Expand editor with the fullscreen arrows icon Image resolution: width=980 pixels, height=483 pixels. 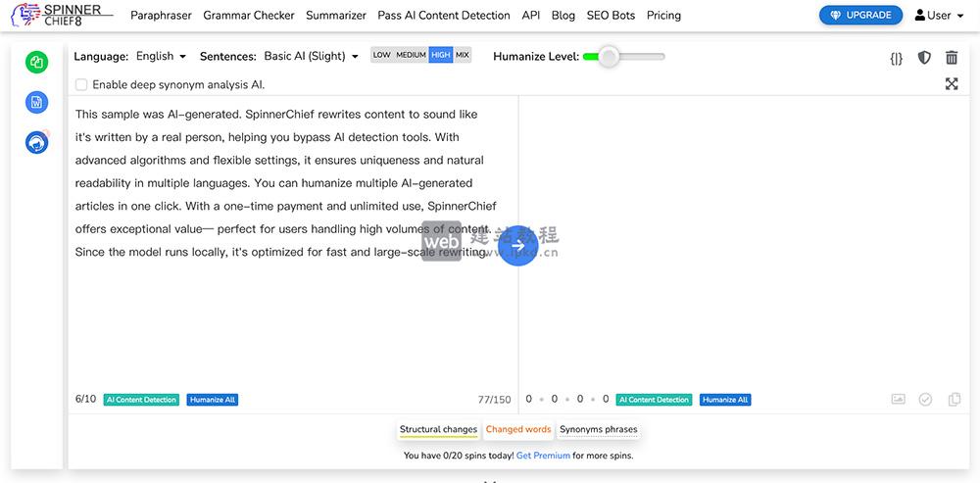click(952, 84)
